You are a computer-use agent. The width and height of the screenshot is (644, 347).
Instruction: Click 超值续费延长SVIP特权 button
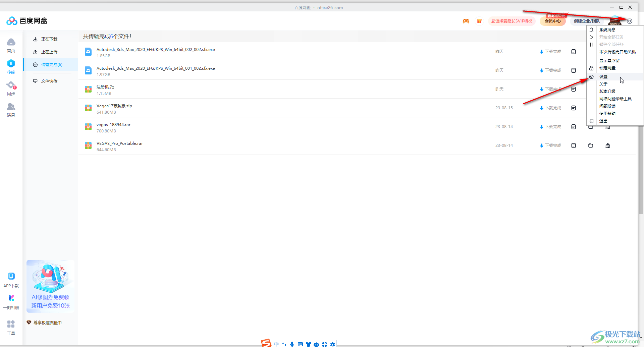(x=512, y=21)
